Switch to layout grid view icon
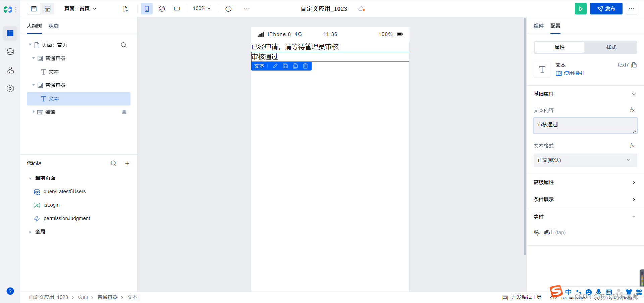644x303 pixels. tap(48, 9)
